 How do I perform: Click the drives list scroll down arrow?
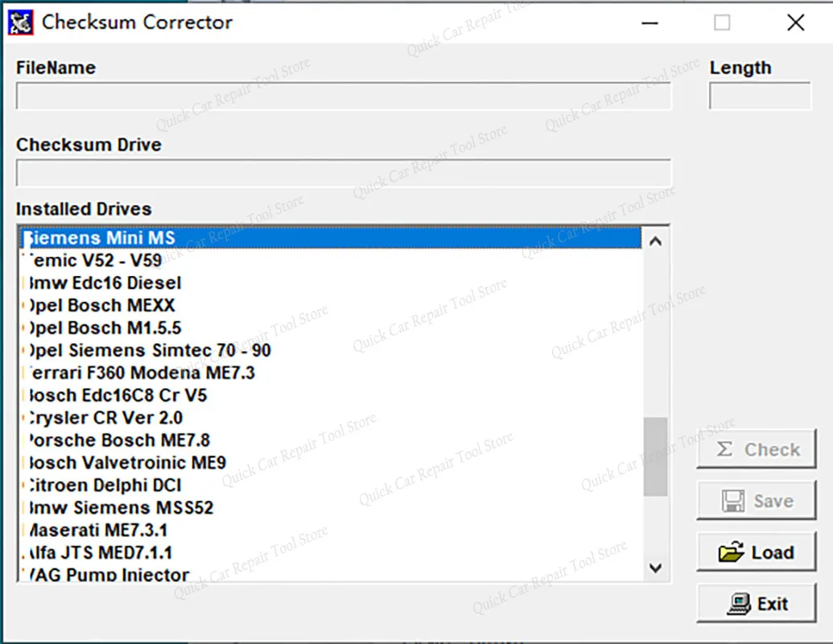point(656,568)
